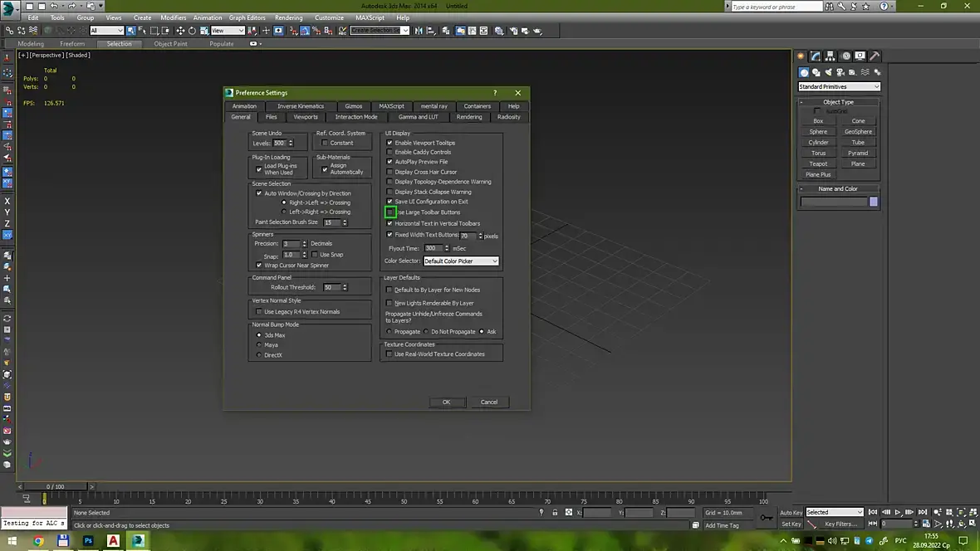Select the Move tool in main toolbar
The width and height of the screenshot is (980, 551).
(x=180, y=31)
